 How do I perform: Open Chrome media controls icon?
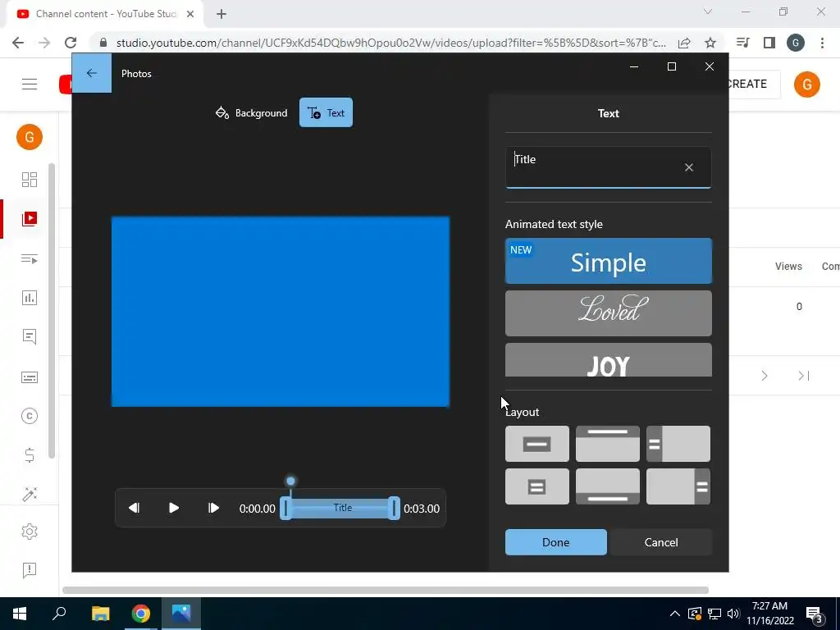coord(742,43)
